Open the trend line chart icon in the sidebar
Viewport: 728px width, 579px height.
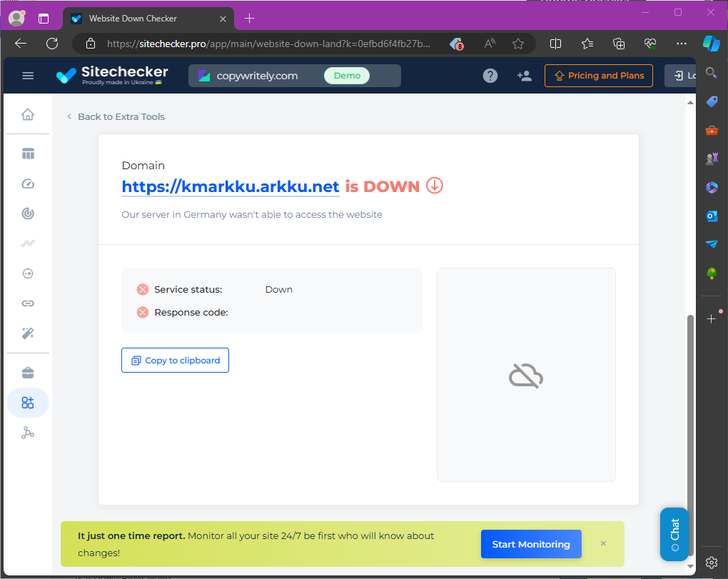(28, 243)
